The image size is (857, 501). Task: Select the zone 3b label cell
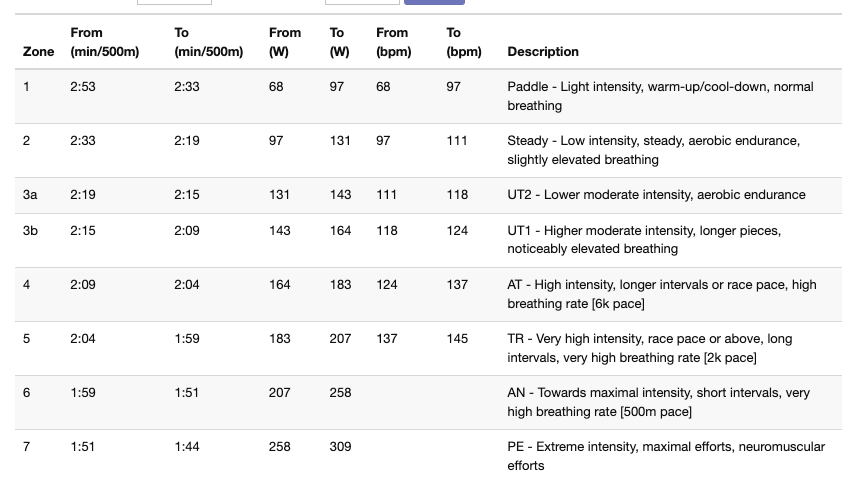point(30,231)
